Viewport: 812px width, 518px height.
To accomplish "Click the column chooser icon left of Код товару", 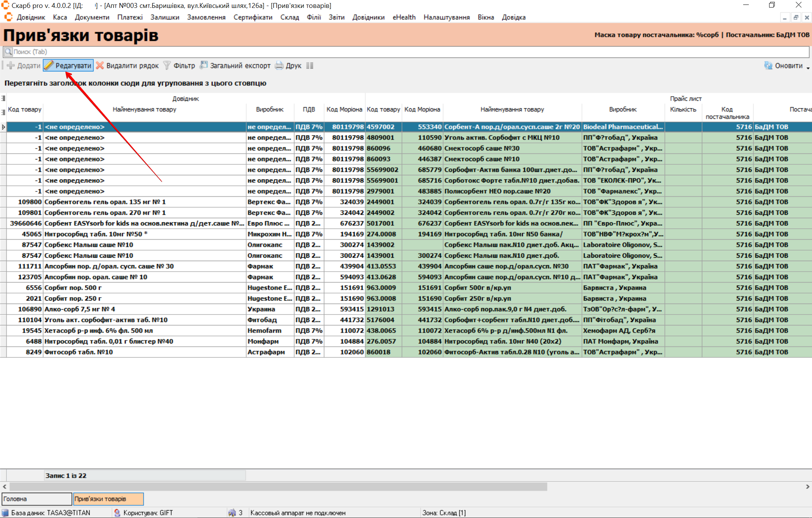I will (x=3, y=112).
